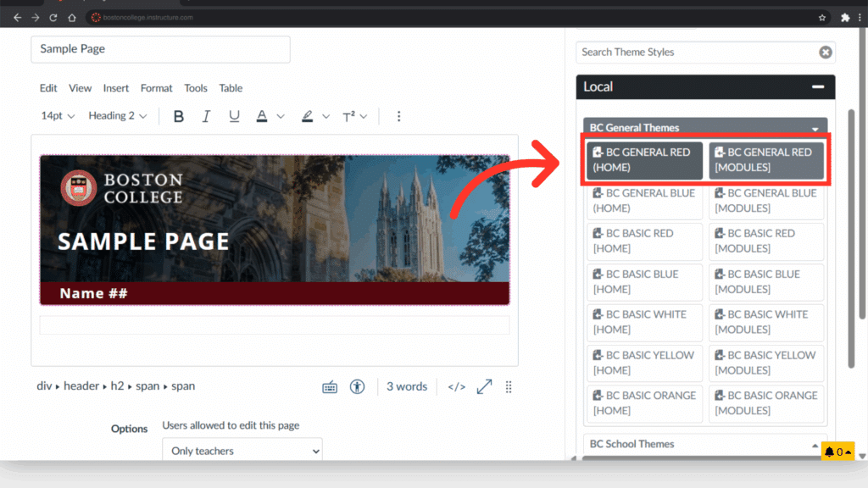Apply BC BASIC YELLOW [MODULES] theme

click(x=766, y=363)
